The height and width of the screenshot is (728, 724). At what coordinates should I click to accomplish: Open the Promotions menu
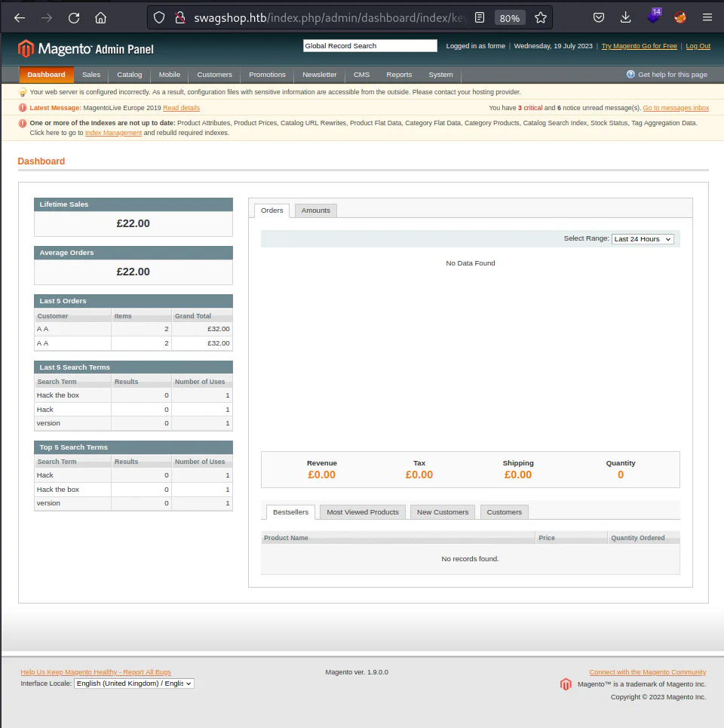click(x=267, y=74)
